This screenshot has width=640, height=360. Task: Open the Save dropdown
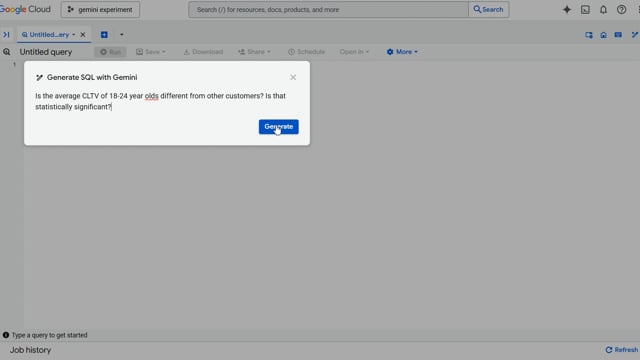point(151,52)
